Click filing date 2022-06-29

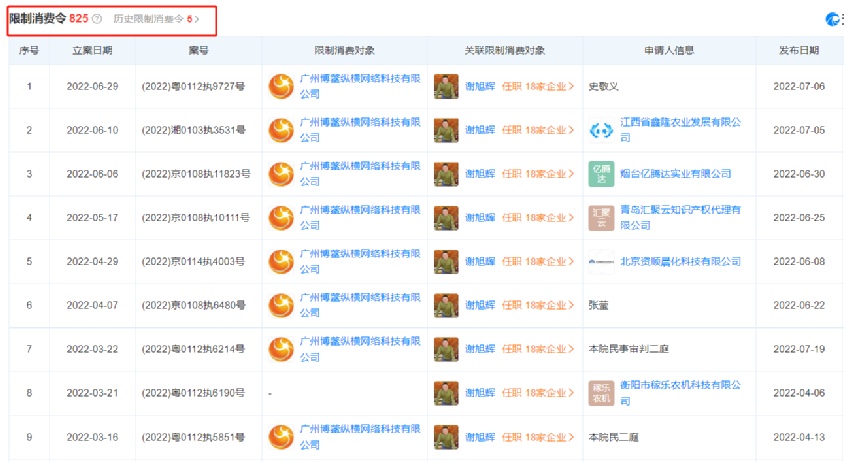tap(92, 86)
